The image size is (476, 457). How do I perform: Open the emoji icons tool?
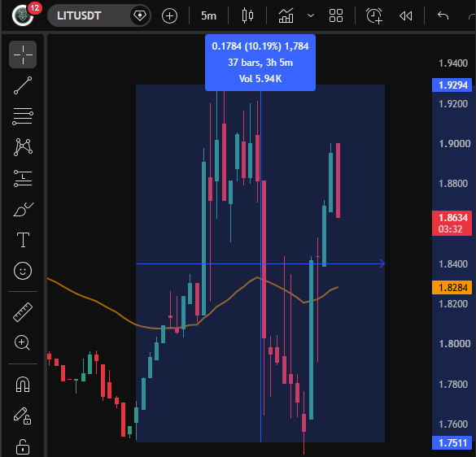pos(23,271)
